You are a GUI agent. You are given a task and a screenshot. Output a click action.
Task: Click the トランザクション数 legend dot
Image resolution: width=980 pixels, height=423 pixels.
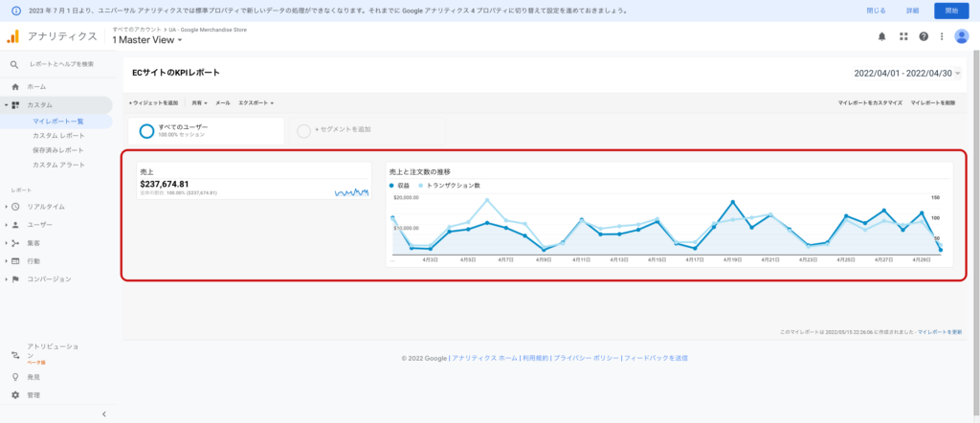pos(422,186)
